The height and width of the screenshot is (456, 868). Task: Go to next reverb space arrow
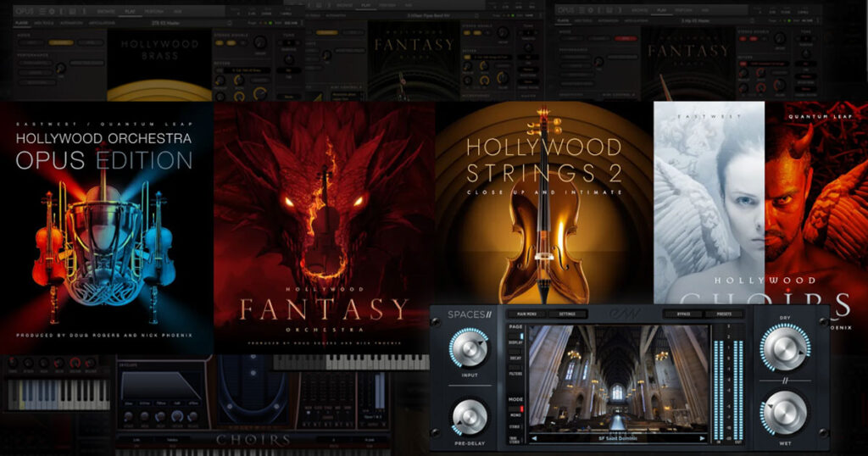pos(702,438)
